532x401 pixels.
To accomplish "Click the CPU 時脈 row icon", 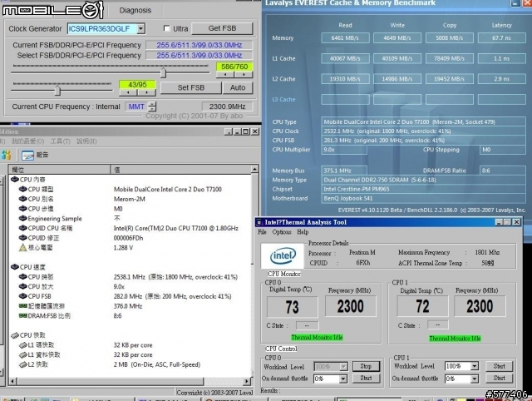I will click(x=22, y=277).
